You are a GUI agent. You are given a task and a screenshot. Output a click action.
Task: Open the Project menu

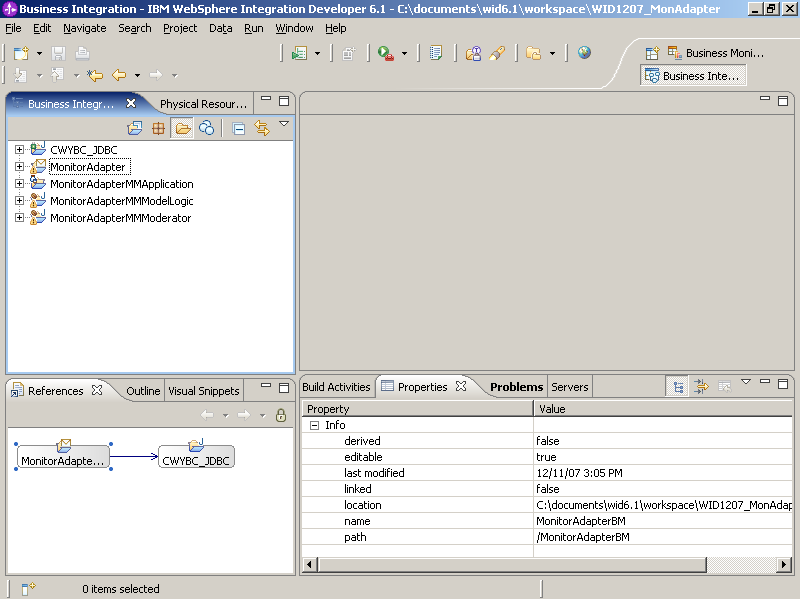coord(180,29)
